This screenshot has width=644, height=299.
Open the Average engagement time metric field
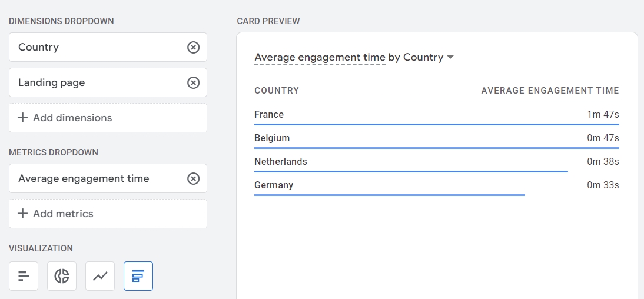point(108,178)
